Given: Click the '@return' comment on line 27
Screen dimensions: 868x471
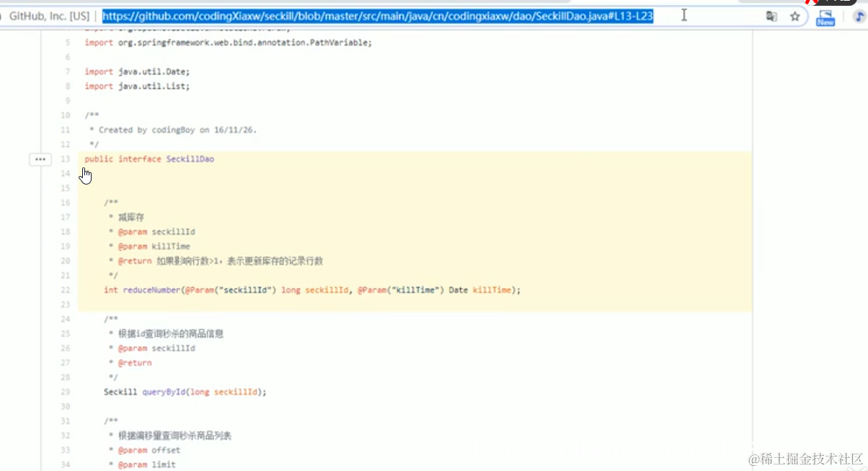Looking at the screenshot, I should click(134, 363).
